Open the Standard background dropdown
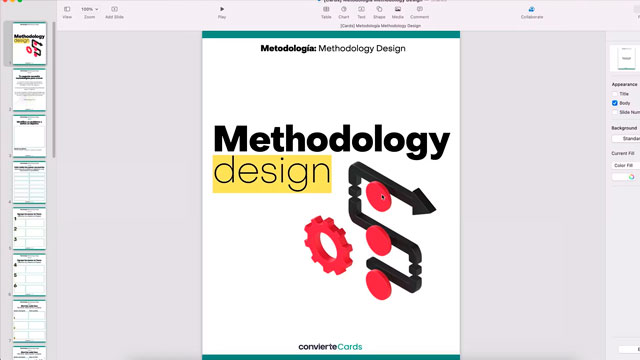The height and width of the screenshot is (360, 640). pyautogui.click(x=626, y=139)
